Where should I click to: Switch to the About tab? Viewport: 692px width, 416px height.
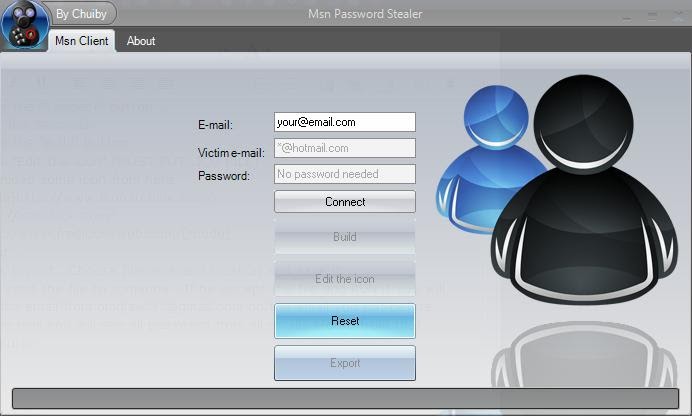click(x=141, y=41)
